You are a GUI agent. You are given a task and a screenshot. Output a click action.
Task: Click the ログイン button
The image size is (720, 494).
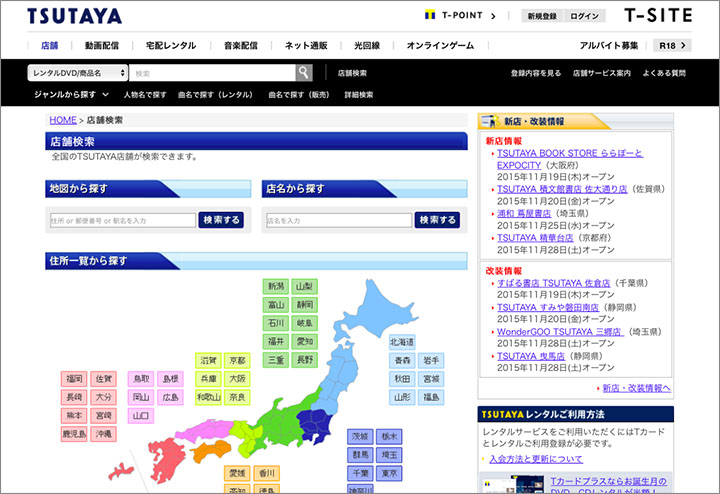(x=585, y=16)
